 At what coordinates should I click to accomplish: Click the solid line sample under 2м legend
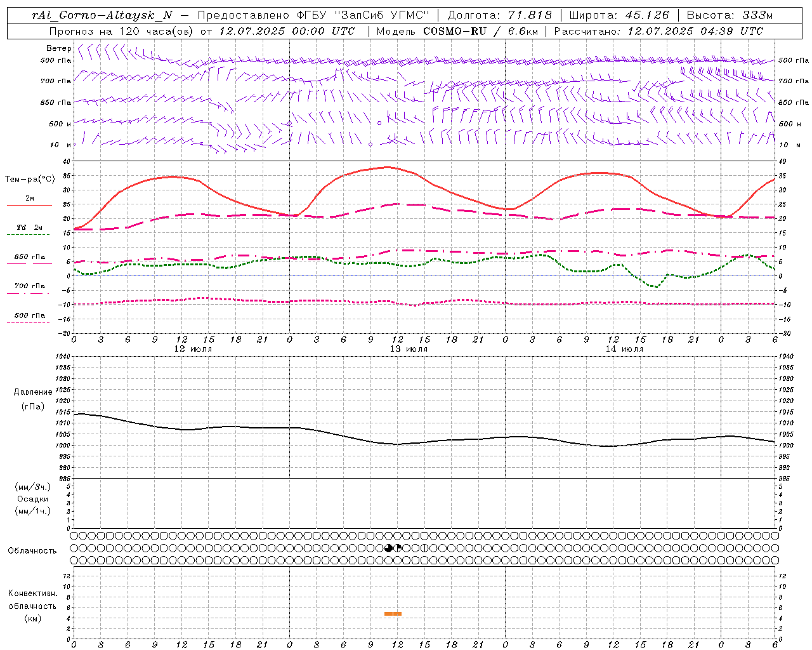click(x=29, y=206)
